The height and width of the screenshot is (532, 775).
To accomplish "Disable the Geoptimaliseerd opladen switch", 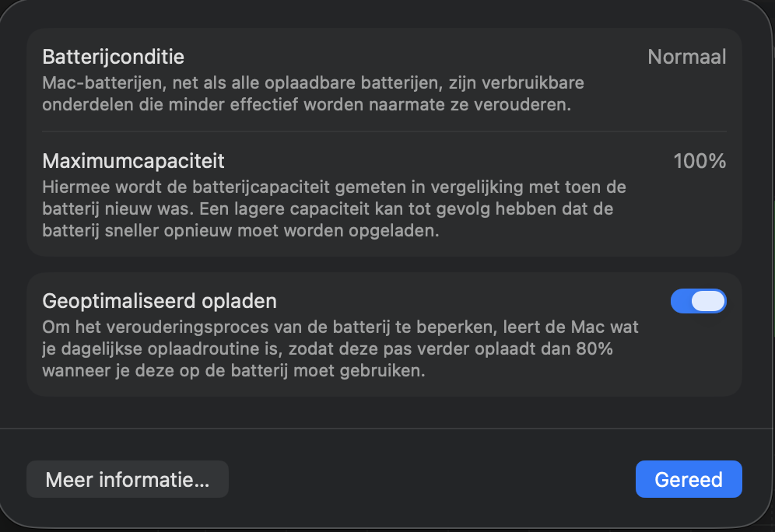I will 698,301.
